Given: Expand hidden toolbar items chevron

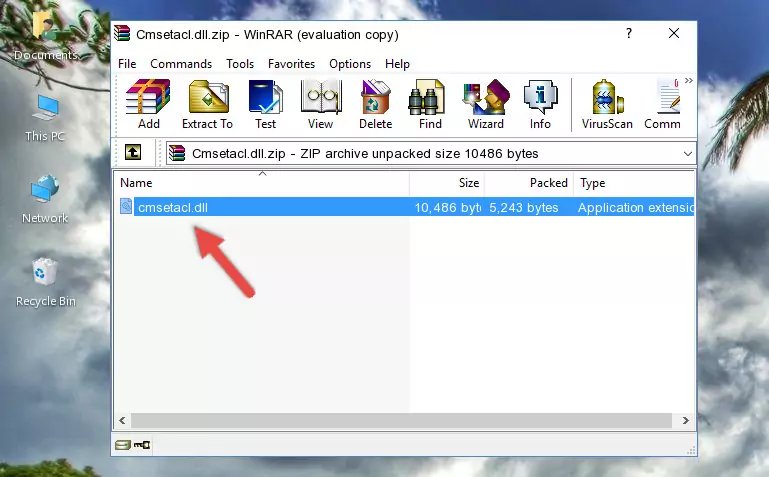Looking at the screenshot, I should coord(689,80).
